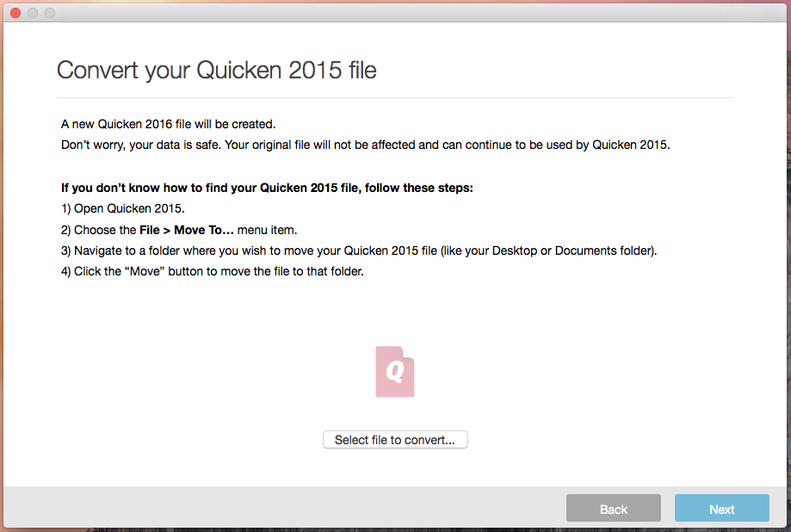Click "Quicken 2015" at end of second line
Viewport: 791px width, 532px height.
coord(630,145)
